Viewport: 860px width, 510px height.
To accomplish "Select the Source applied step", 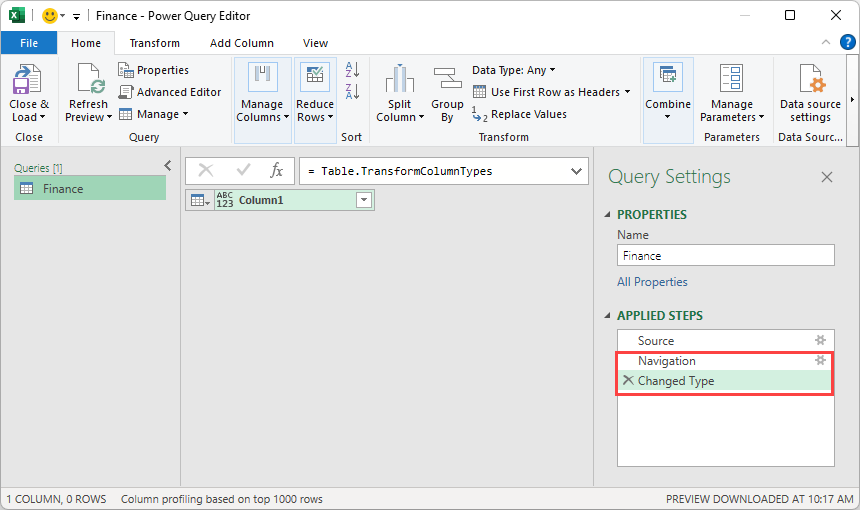I will [x=726, y=341].
